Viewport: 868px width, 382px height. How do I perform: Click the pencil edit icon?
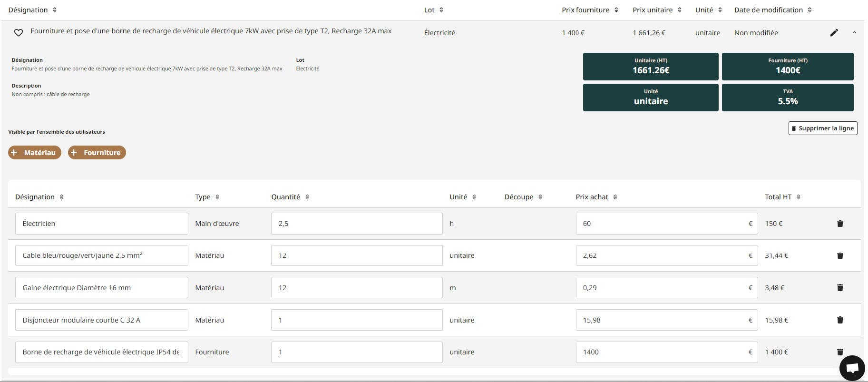(x=834, y=33)
